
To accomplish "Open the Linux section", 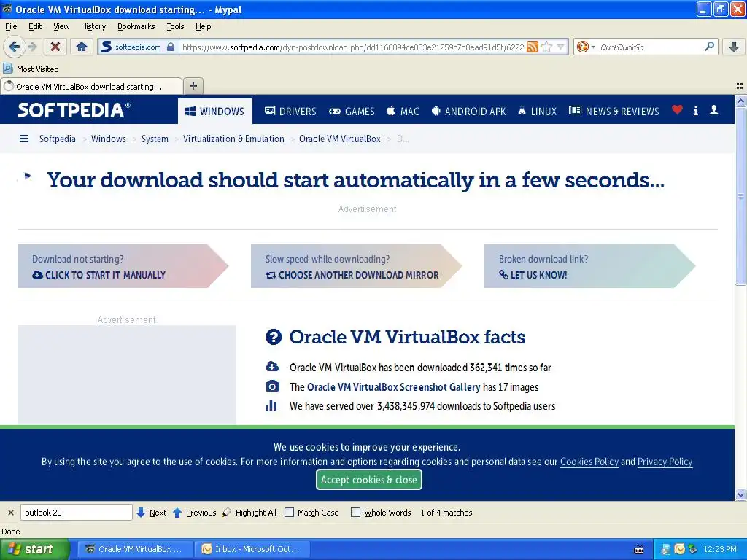I will (x=538, y=112).
